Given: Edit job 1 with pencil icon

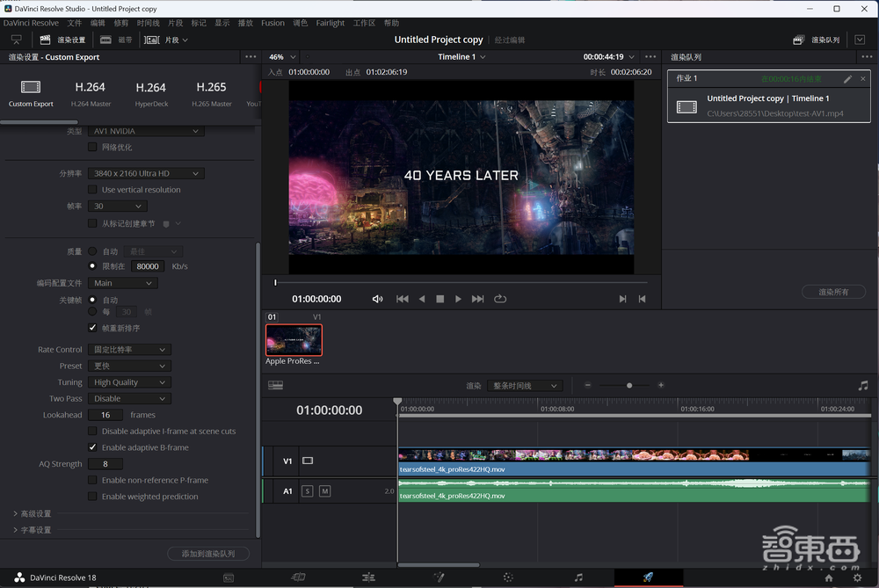Looking at the screenshot, I should click(847, 79).
